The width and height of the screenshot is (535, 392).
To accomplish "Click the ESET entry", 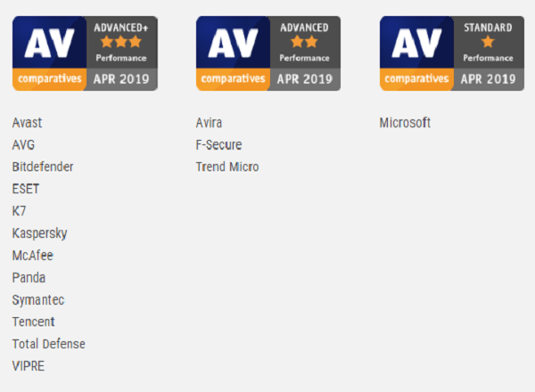I will coord(26,189).
